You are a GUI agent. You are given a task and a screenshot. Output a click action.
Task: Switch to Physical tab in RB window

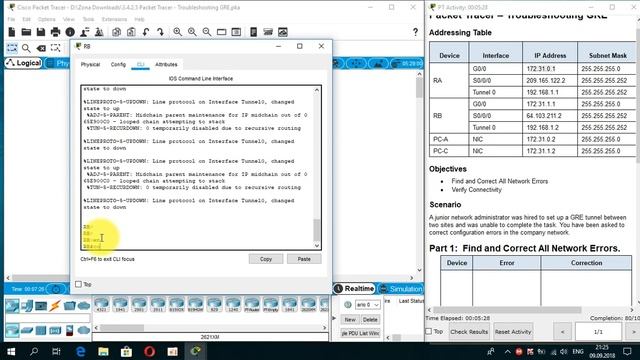[90, 64]
